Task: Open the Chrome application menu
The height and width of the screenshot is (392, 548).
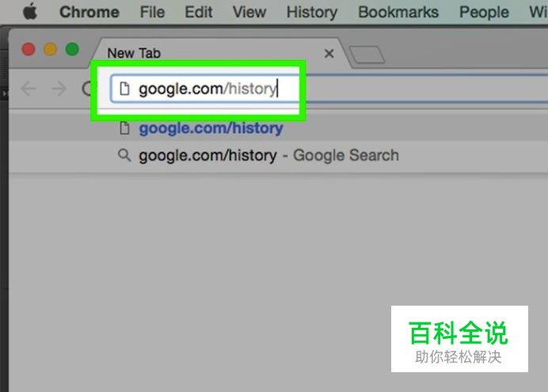Action: (x=89, y=12)
